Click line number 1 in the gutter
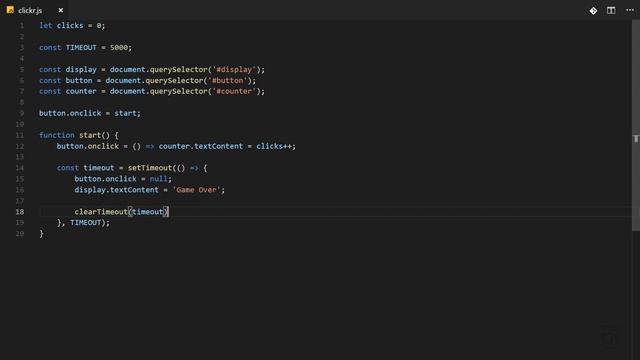 22,26
